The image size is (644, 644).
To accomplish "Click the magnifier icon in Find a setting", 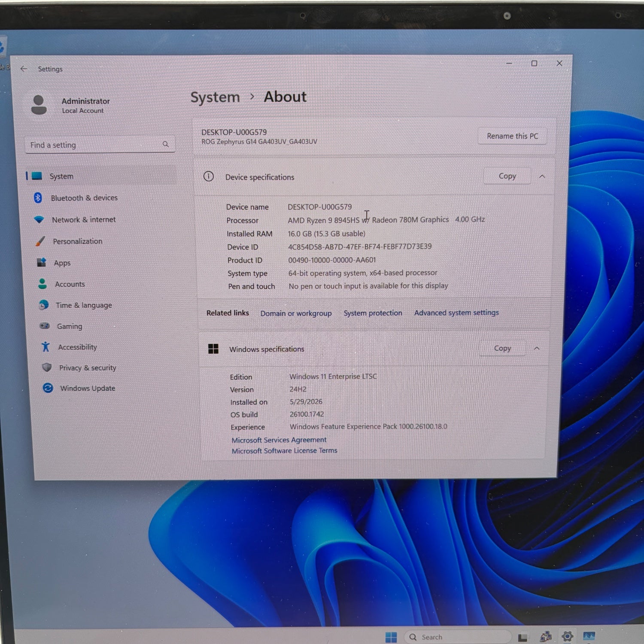I will tap(166, 144).
